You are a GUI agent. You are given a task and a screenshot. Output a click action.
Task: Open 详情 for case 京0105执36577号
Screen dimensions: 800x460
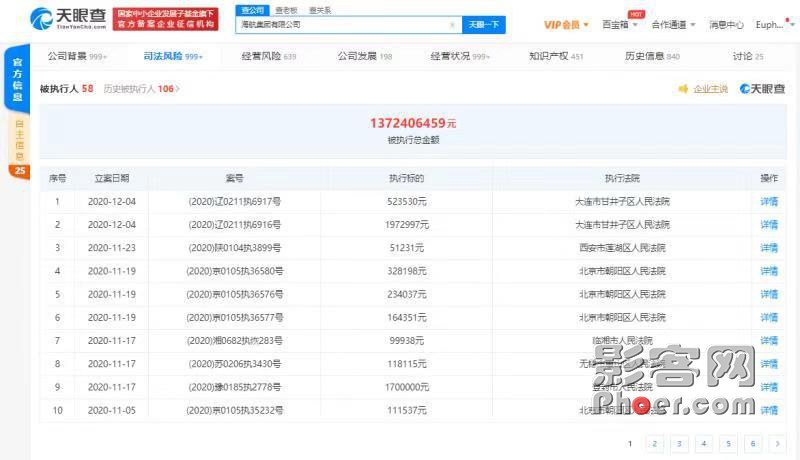coord(769,317)
